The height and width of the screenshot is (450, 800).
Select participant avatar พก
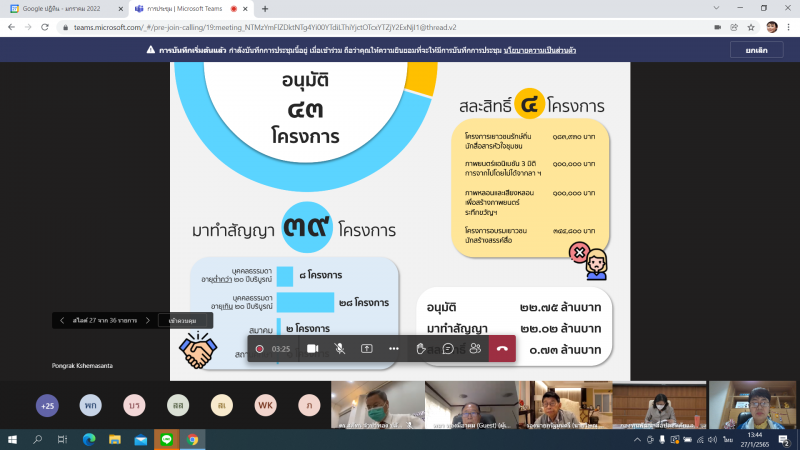[91, 406]
